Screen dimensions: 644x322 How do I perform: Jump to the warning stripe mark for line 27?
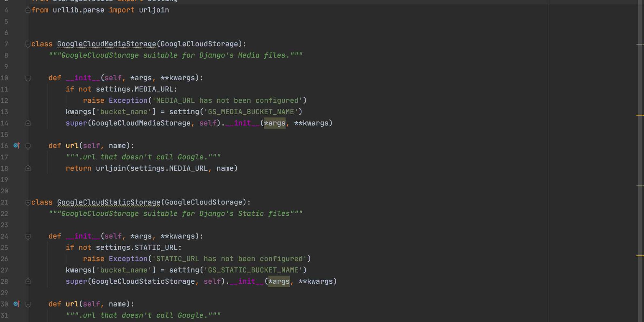pyautogui.click(x=640, y=256)
